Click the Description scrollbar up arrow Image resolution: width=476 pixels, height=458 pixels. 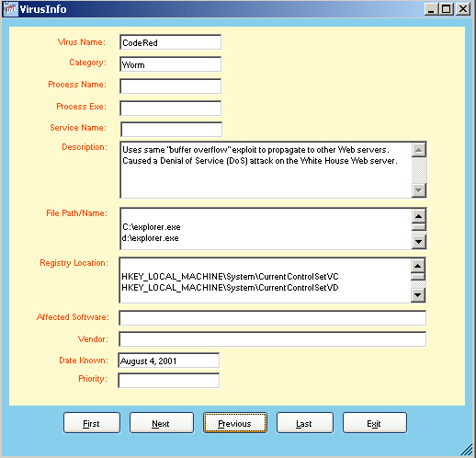419,150
